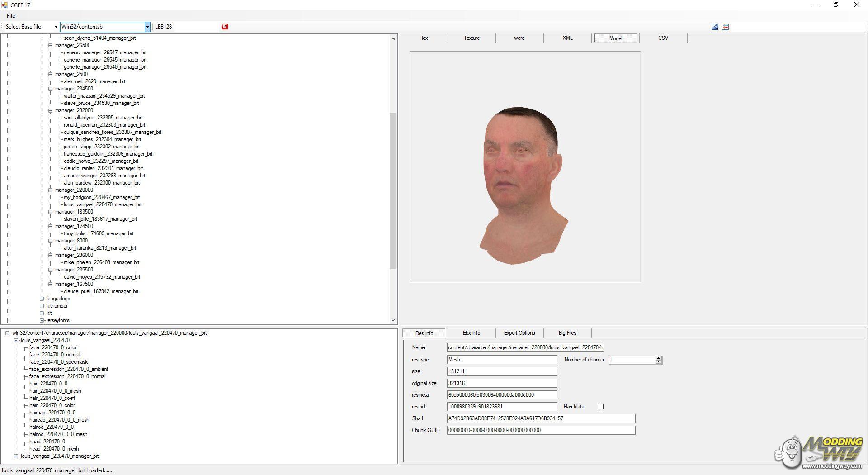Switch to the Hex tab
This screenshot has width=868, height=475.
click(x=424, y=38)
